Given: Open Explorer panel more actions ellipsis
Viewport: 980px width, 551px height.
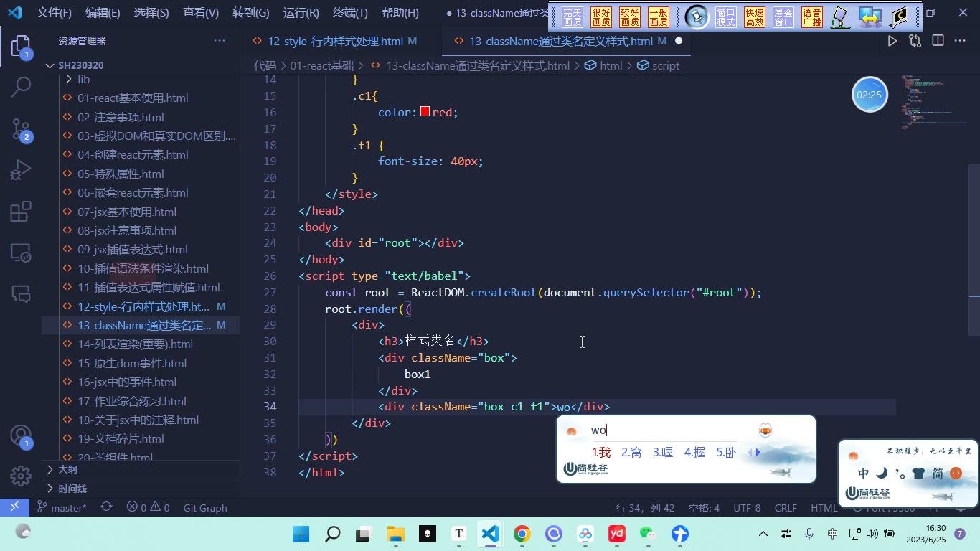Looking at the screenshot, I should [x=220, y=41].
